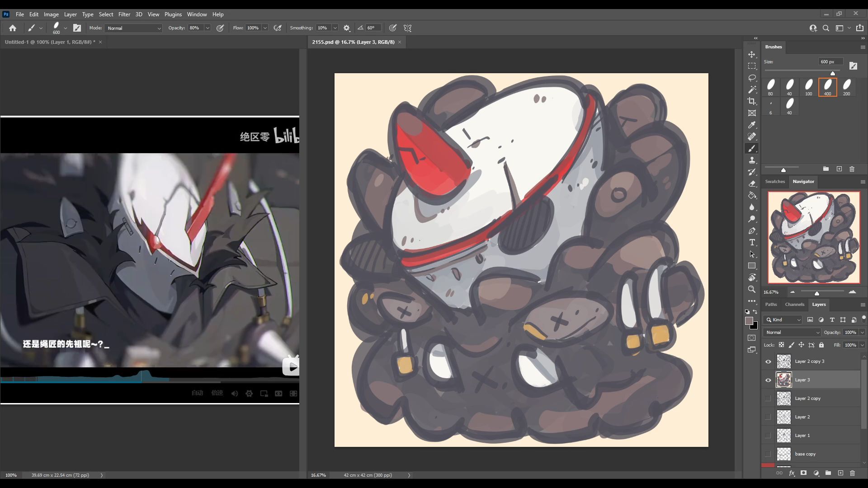Toggle lock all layer attributes

pos(821,345)
